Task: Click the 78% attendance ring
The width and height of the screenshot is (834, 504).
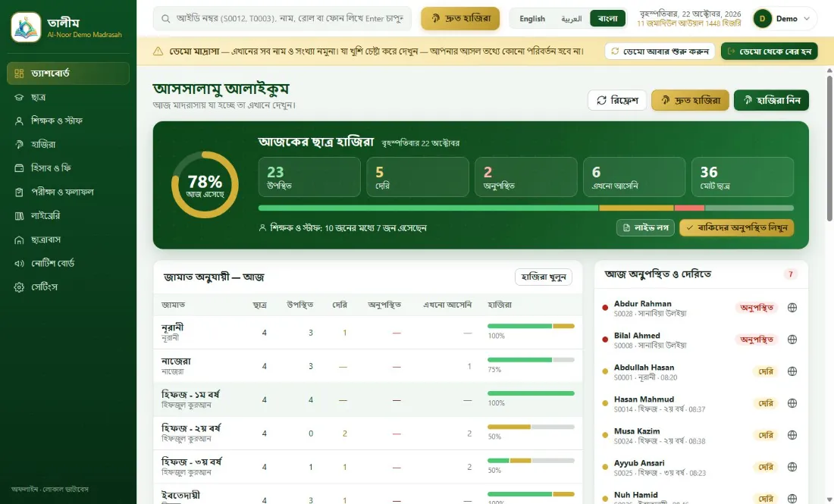Action: tap(205, 185)
